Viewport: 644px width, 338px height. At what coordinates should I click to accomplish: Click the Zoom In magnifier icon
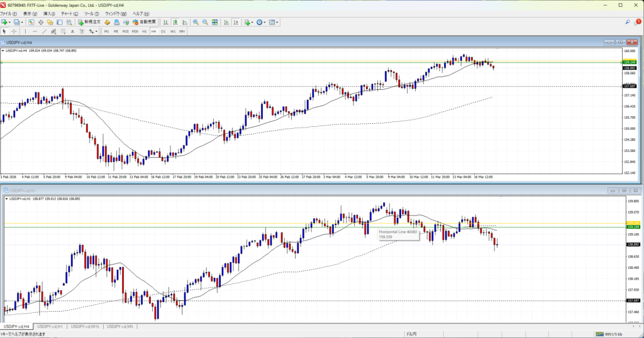tap(196, 22)
